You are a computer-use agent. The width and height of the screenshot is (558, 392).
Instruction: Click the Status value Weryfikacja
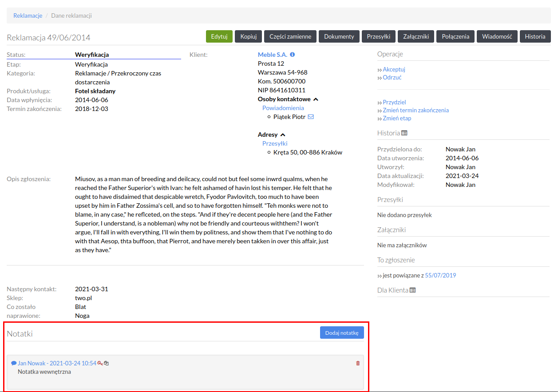[92, 55]
